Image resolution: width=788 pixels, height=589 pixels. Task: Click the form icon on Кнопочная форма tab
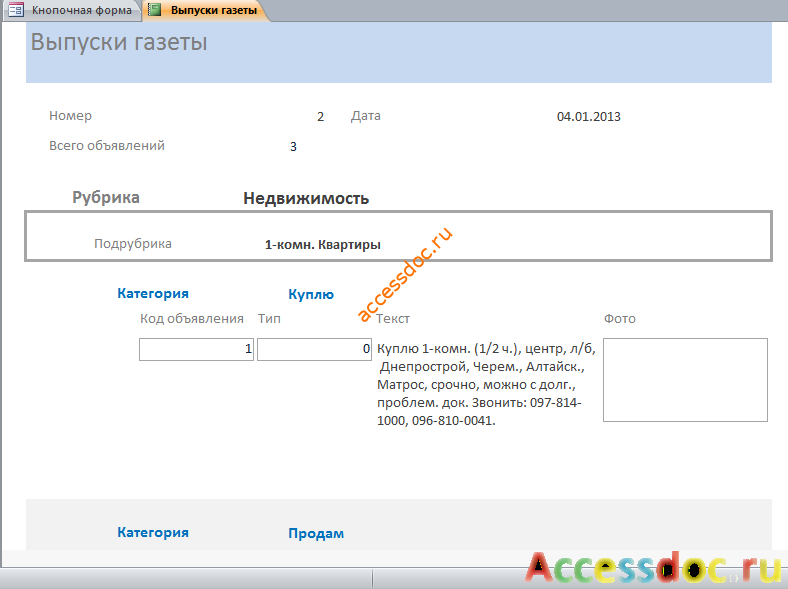point(16,10)
